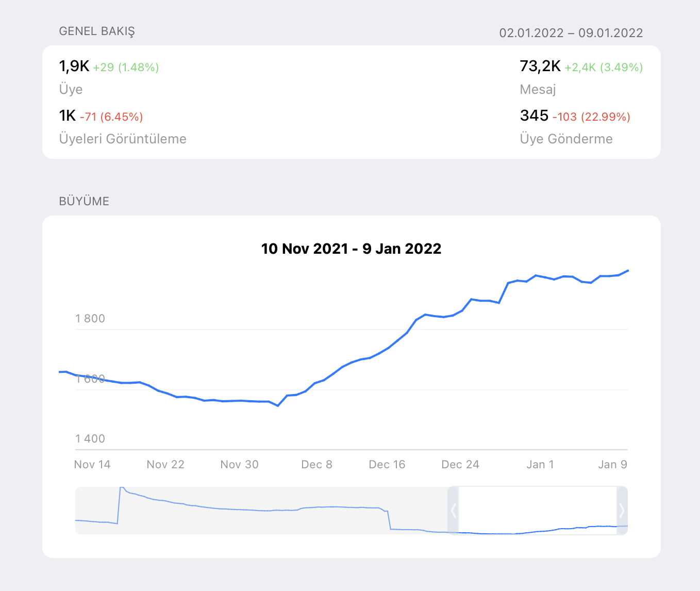Click the grayed overview area before selection
The width and height of the screenshot is (700, 591).
[x=261, y=511]
